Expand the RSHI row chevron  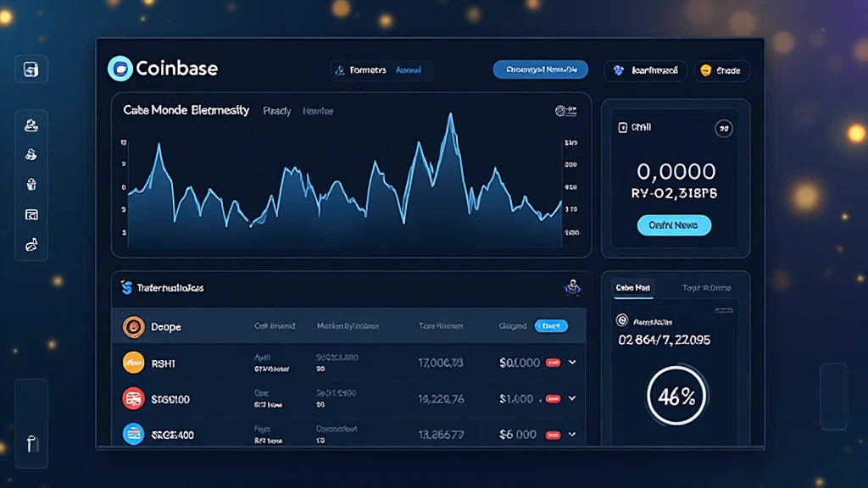click(x=572, y=363)
